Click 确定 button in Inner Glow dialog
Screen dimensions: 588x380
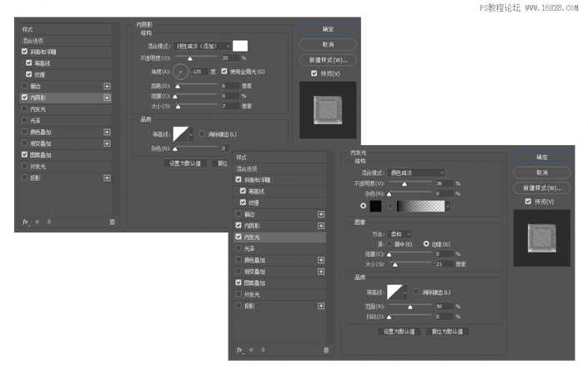tap(542, 157)
